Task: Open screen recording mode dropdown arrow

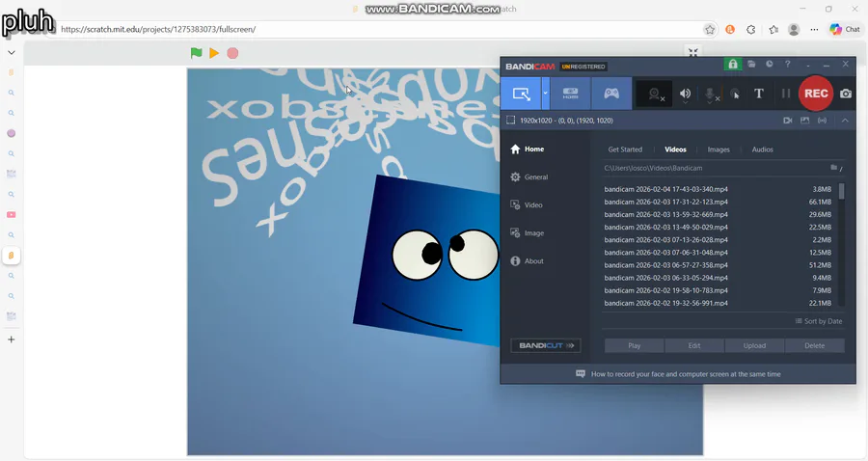Action: pyautogui.click(x=545, y=94)
